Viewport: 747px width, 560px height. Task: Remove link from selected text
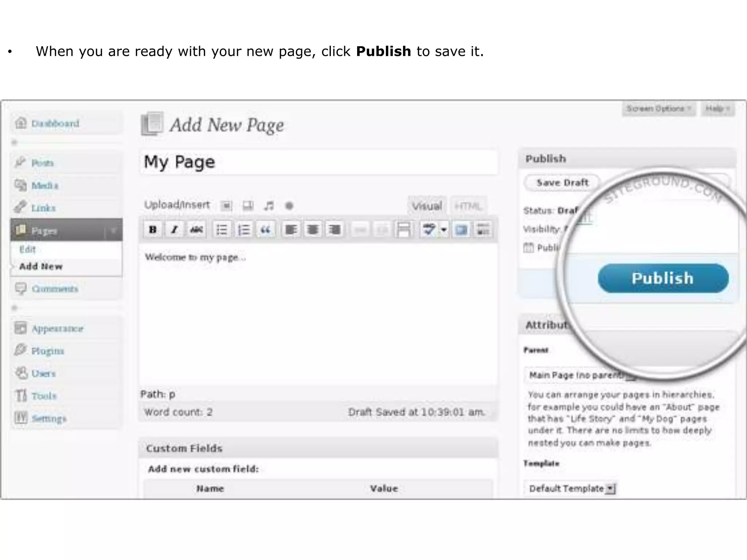[x=382, y=230]
